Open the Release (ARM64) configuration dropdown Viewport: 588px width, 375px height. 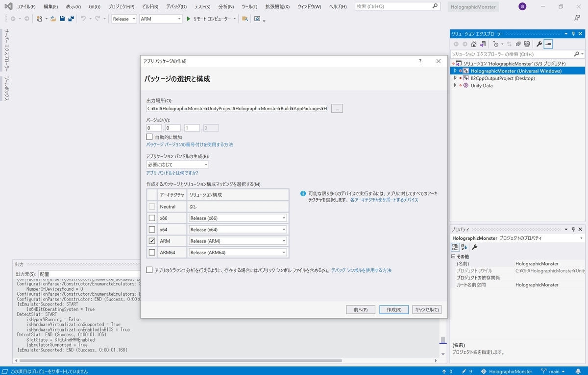pos(238,252)
